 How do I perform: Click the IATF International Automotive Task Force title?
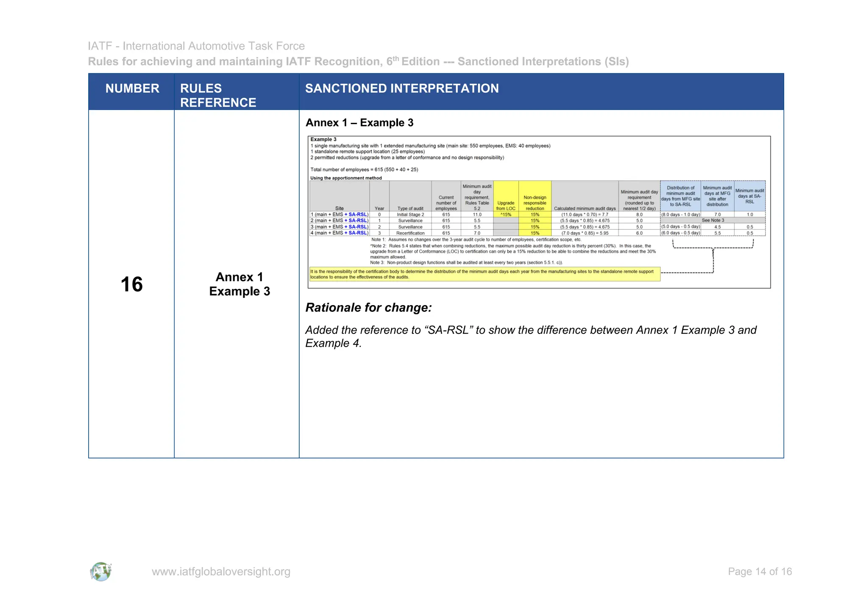coord(196,46)
